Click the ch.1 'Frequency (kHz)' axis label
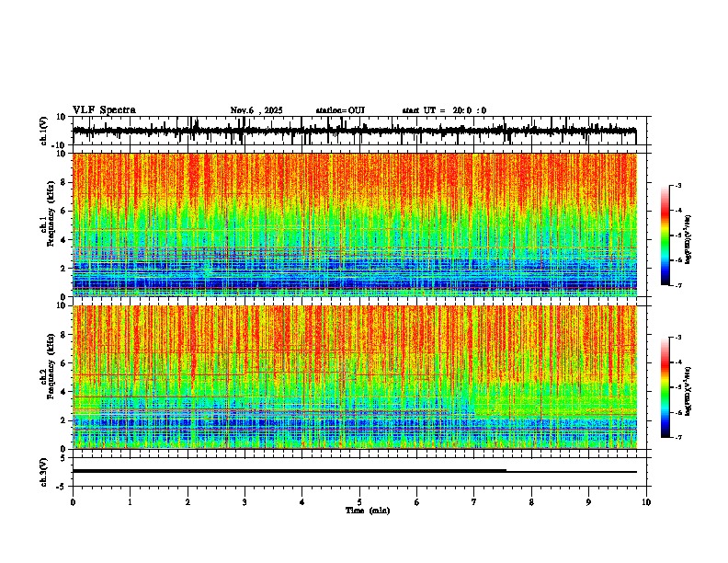Viewport: 728px width, 563px height. pyautogui.click(x=51, y=215)
